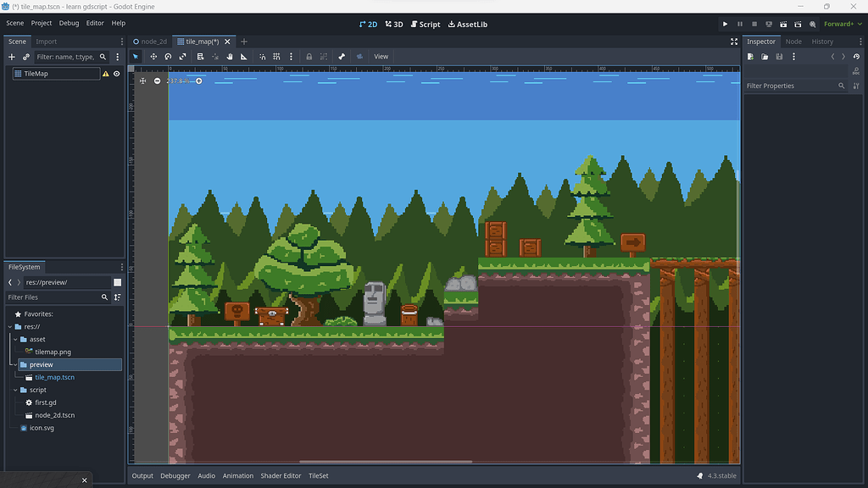Toggle grouping of selected children

click(324, 56)
